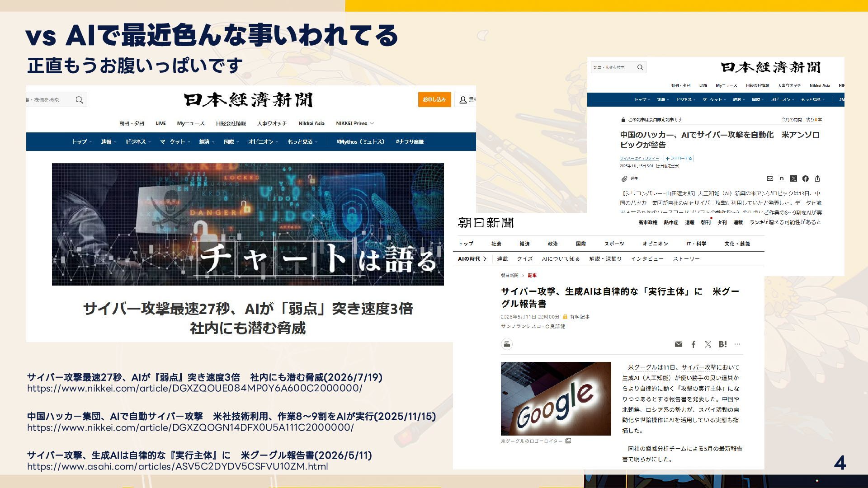Open LIVE in the large Nikkei page
Image resolution: width=868 pixels, height=488 pixels.
[x=160, y=123]
